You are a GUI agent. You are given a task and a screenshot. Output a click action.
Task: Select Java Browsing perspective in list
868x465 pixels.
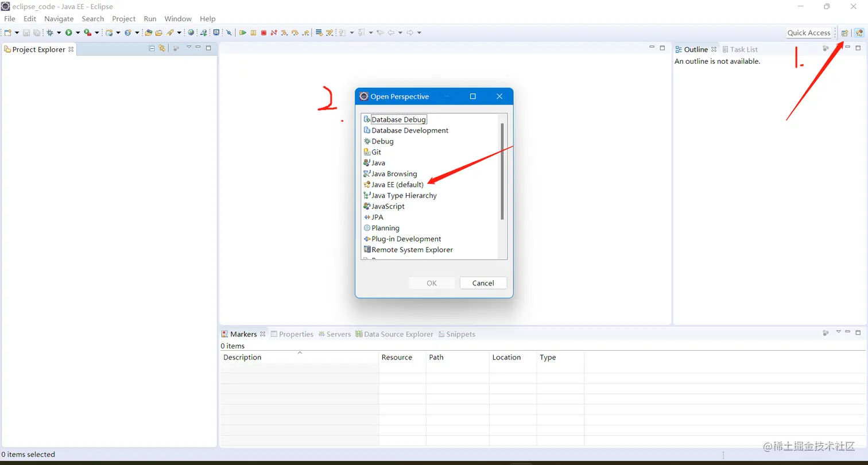click(x=390, y=174)
